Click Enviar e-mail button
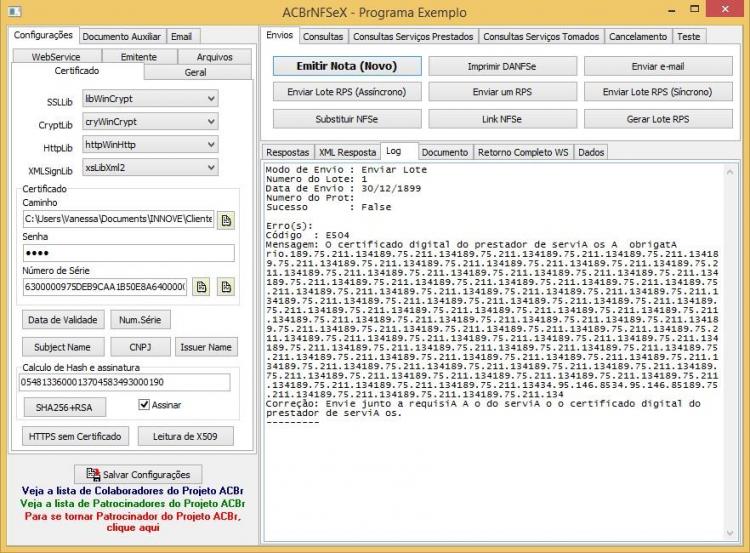The width and height of the screenshot is (750, 553). [x=658, y=66]
